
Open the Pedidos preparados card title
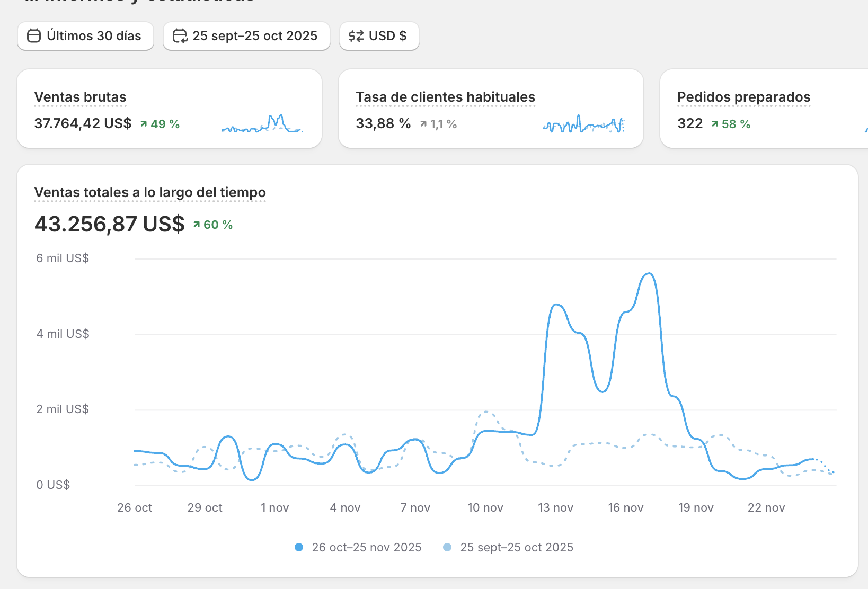pyautogui.click(x=743, y=97)
